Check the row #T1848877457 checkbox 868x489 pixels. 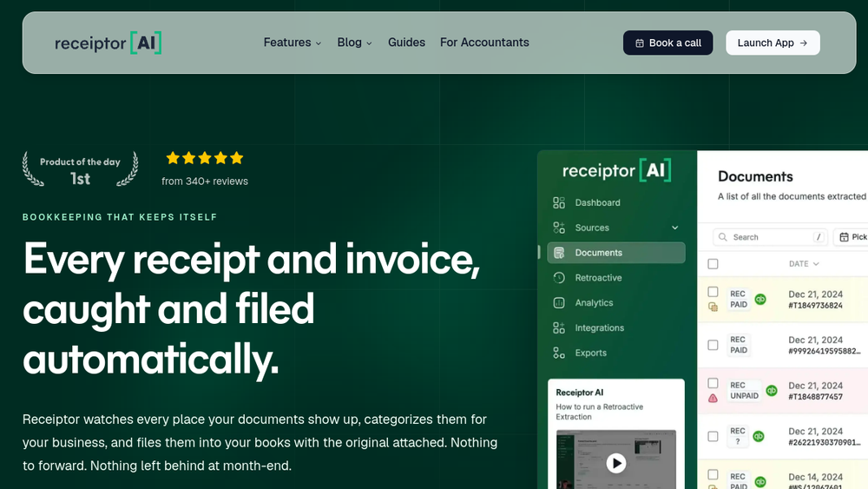[713, 383]
